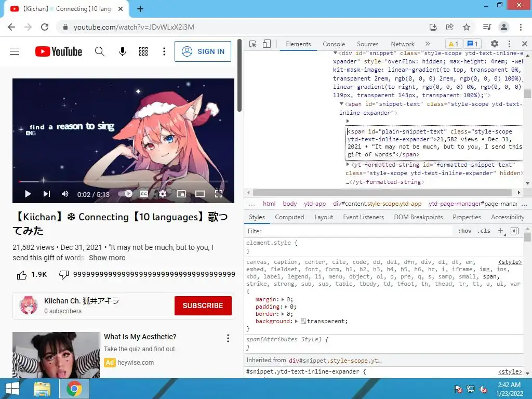Toggle closed captions CC button
Viewport: 532px width, 399px height.
point(144,194)
